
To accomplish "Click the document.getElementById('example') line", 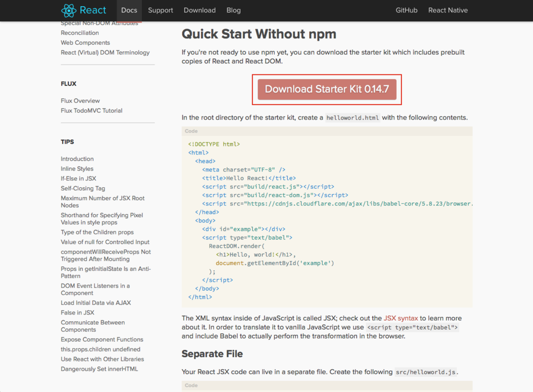I will point(275,263).
